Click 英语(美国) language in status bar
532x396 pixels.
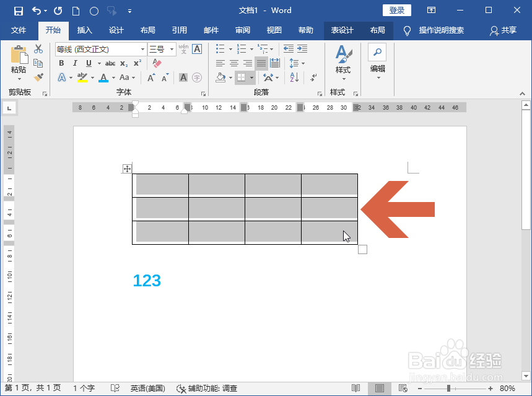[147, 388]
